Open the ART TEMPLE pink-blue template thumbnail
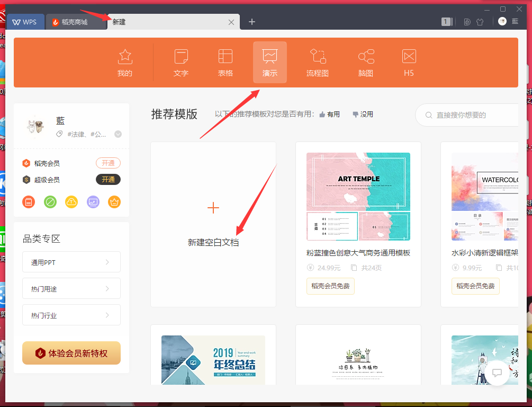This screenshot has width=532, height=407. pyautogui.click(x=358, y=197)
